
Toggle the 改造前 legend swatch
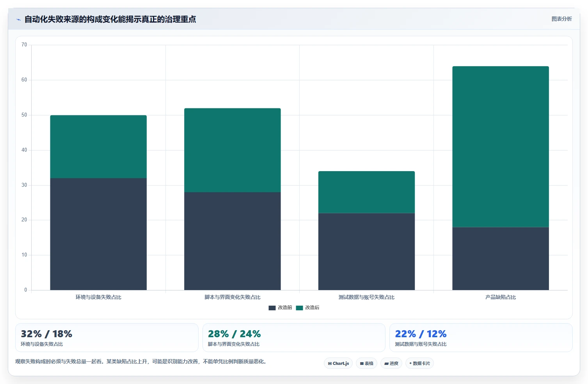pyautogui.click(x=272, y=308)
